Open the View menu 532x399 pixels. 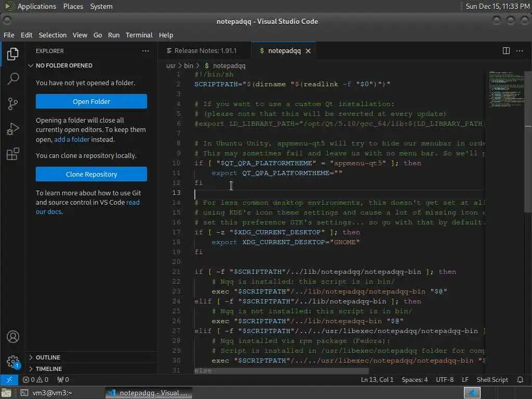click(x=79, y=35)
